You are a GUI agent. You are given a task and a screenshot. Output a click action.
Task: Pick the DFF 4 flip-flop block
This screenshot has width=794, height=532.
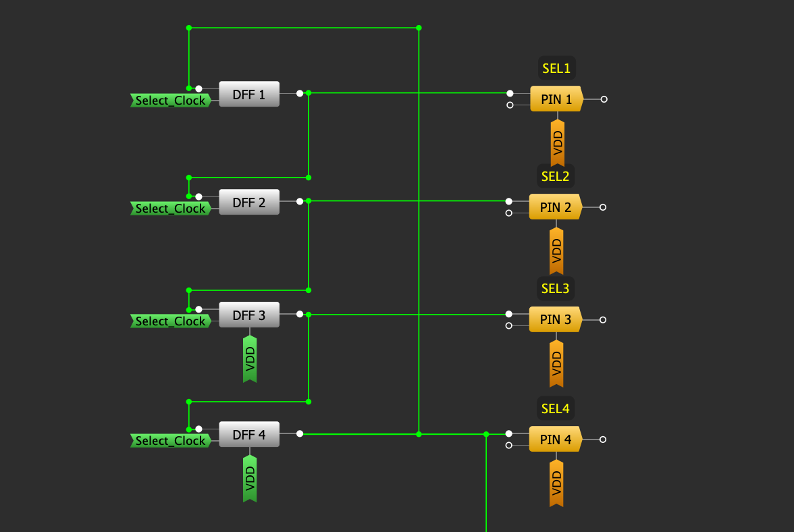(x=248, y=435)
